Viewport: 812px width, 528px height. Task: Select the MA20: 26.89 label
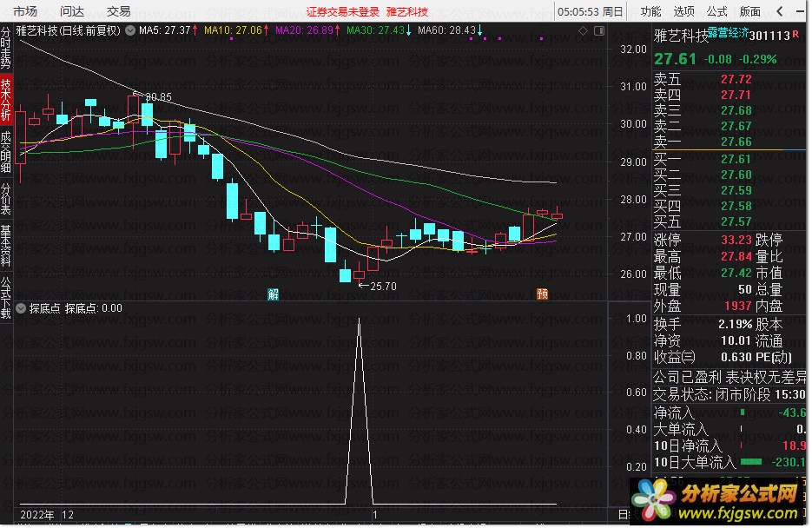(305, 30)
